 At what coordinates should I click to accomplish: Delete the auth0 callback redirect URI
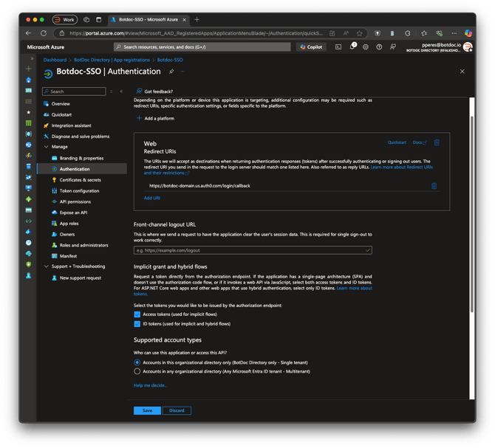click(434, 186)
